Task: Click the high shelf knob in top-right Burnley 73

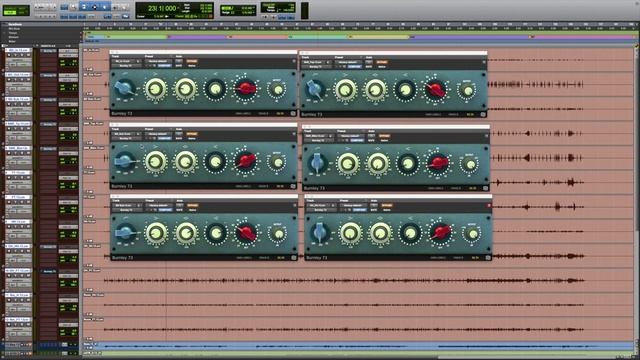Action: (x=405, y=90)
